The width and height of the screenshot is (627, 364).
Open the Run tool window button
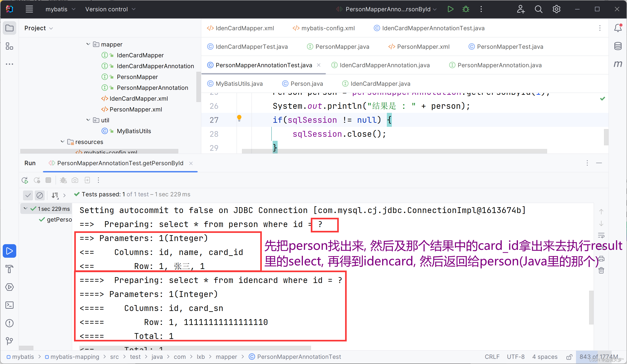[x=9, y=251]
